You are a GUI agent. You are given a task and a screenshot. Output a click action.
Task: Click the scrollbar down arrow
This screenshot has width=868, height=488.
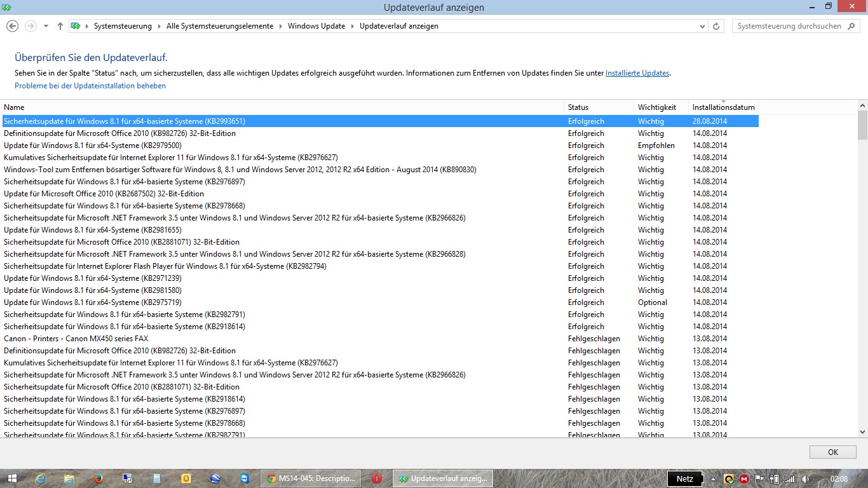pos(862,431)
